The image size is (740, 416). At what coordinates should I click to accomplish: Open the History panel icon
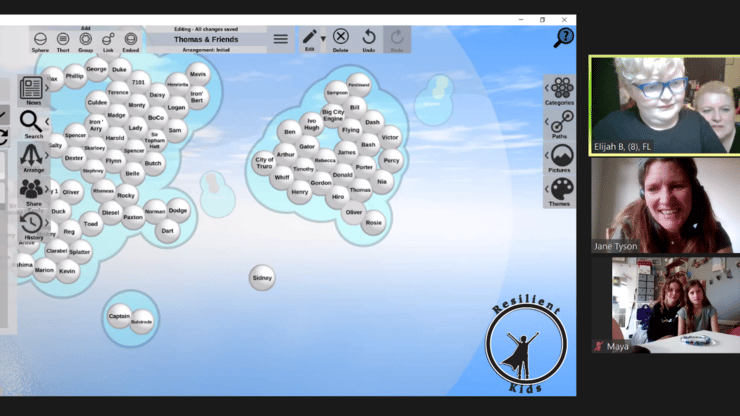31,223
